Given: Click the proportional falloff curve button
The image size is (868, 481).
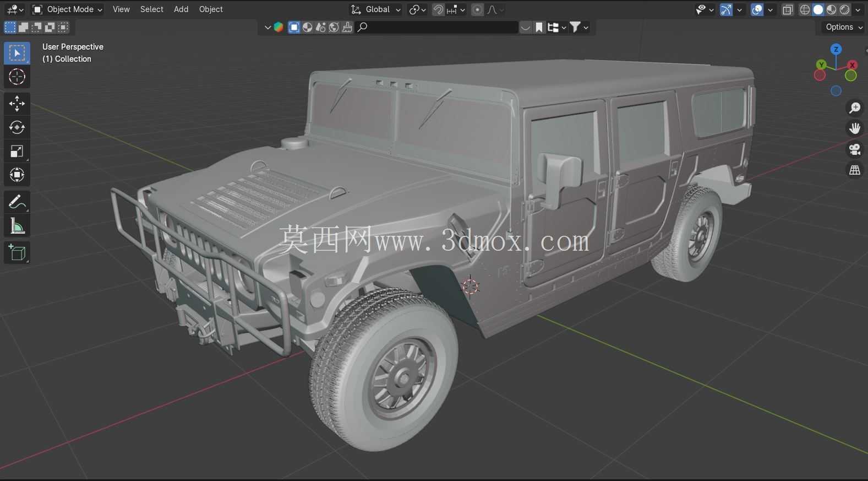Looking at the screenshot, I should 495,9.
